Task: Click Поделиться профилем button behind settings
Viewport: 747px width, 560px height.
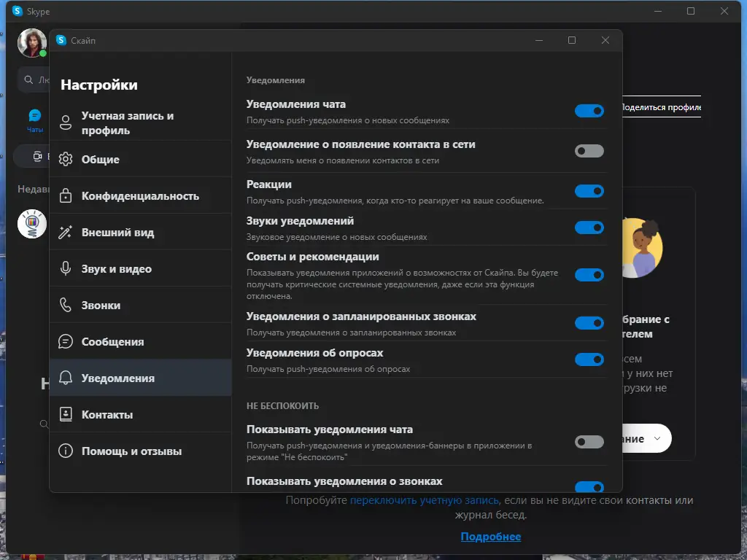Action: click(661, 107)
